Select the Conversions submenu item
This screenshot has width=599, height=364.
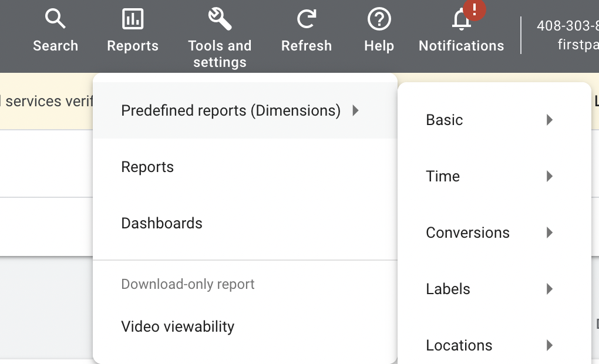(x=467, y=232)
